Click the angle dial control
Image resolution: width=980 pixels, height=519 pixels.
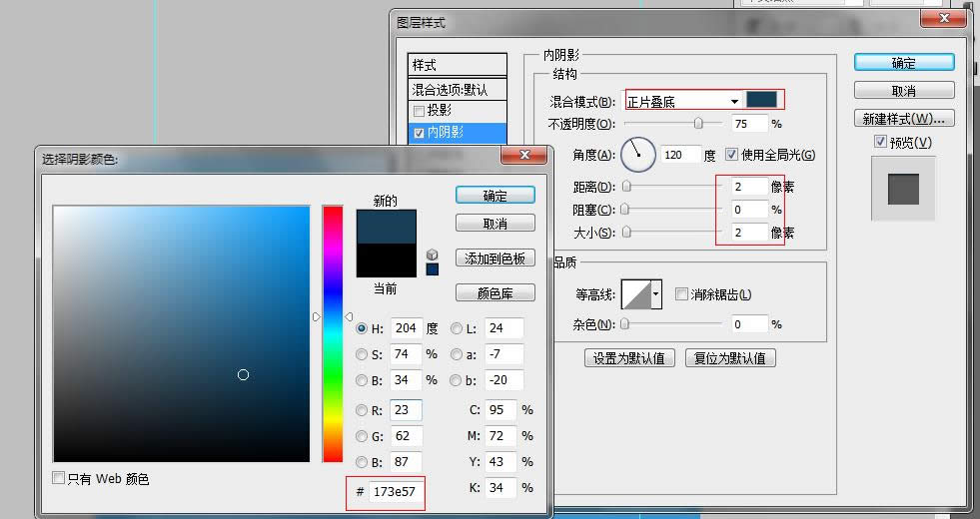[x=637, y=155]
